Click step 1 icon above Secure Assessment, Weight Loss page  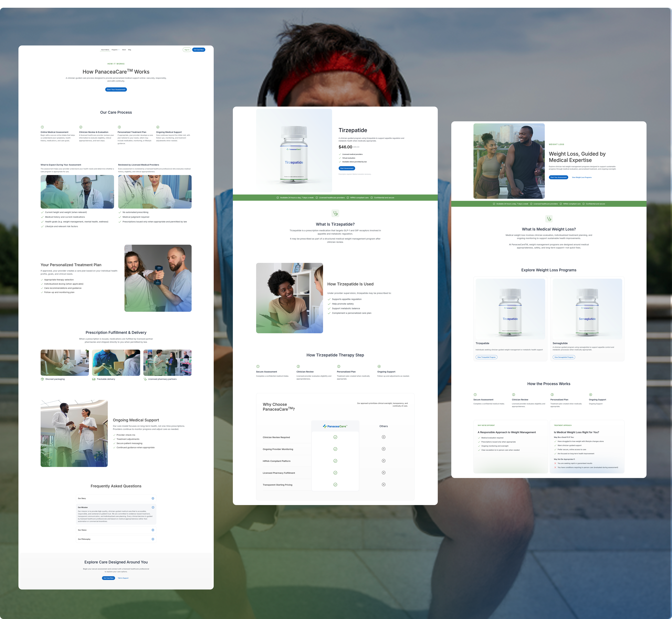pyautogui.click(x=475, y=395)
